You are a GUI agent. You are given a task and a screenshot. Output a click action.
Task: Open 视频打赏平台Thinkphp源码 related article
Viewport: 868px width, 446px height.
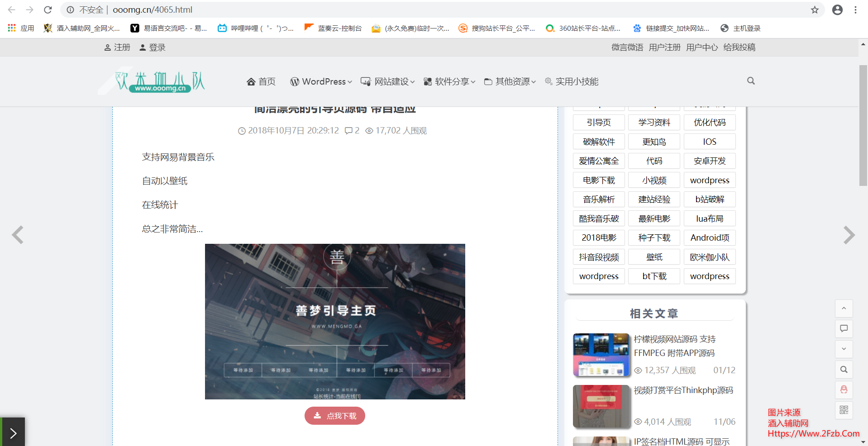tap(683, 390)
